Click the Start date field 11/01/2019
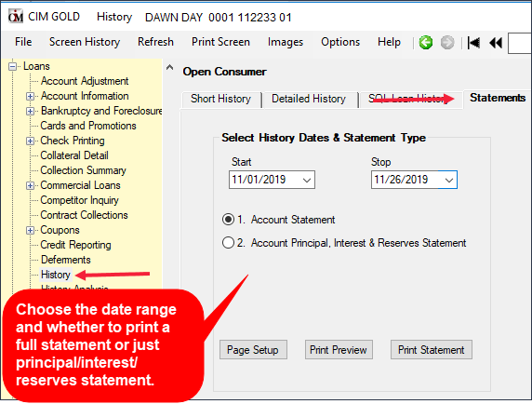The height and width of the screenshot is (404, 532). (272, 180)
